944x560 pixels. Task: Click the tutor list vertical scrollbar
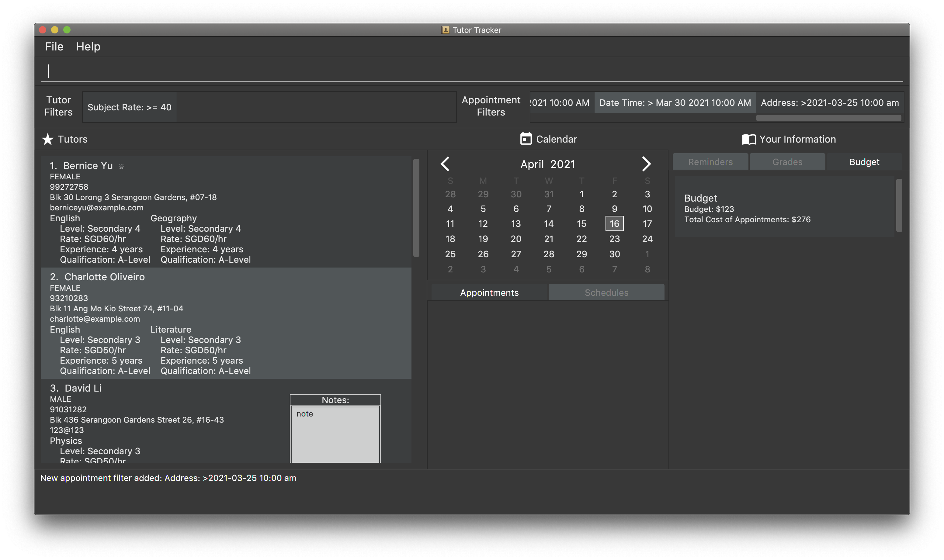[x=416, y=208]
